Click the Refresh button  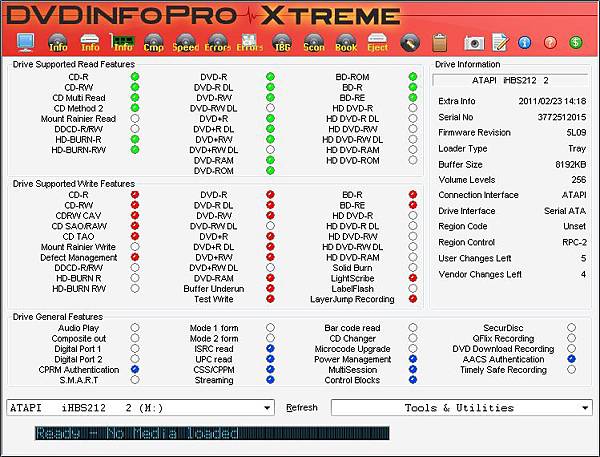point(302,408)
